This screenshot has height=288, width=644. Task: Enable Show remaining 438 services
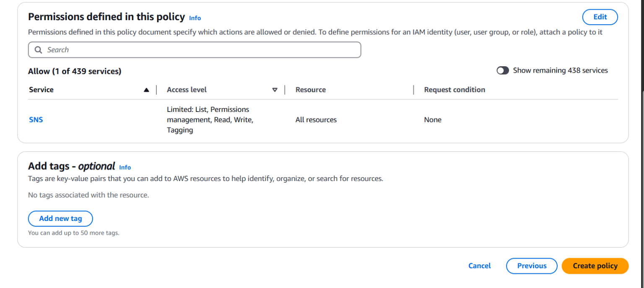point(503,70)
